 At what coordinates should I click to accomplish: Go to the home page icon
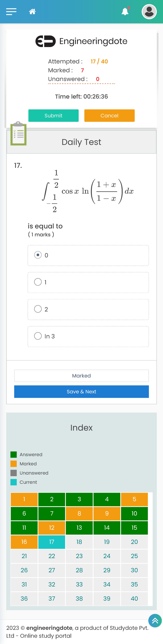[x=32, y=12]
